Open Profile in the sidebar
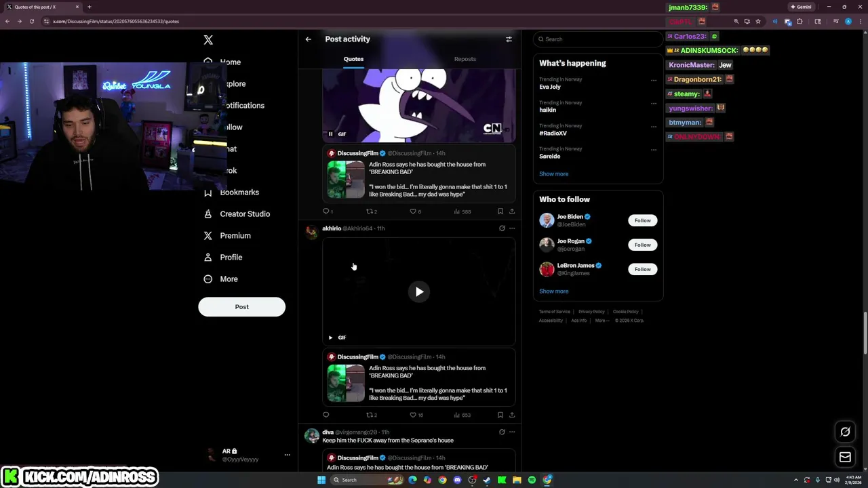The image size is (868, 488). pos(222,258)
